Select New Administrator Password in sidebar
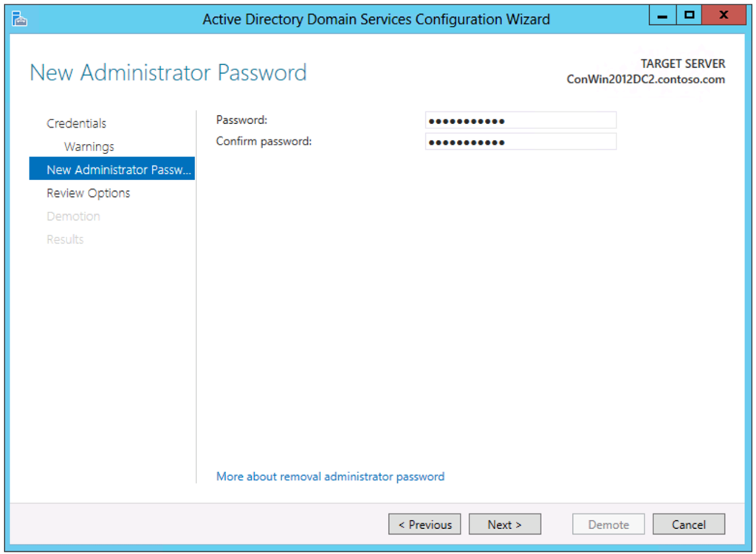Screen dimensions: 756x554 112,170
